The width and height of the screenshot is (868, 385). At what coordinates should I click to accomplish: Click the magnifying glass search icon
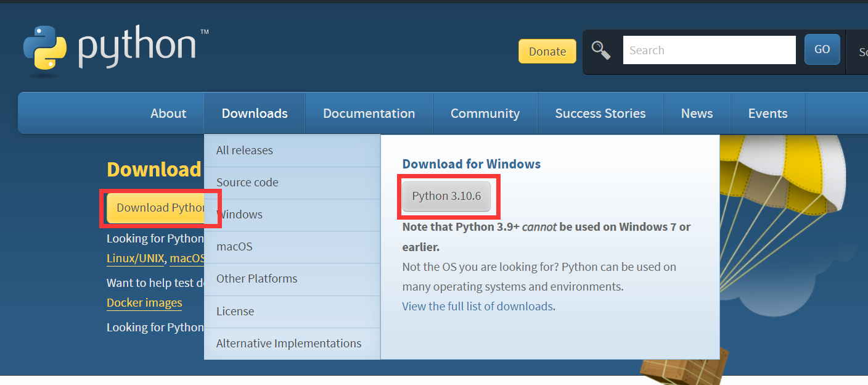tap(601, 50)
